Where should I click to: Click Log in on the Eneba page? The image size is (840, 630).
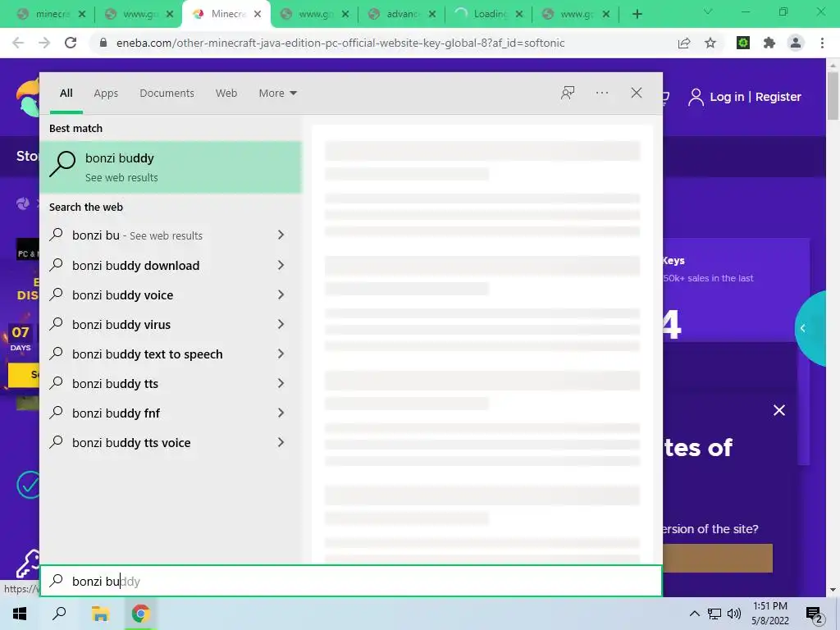point(727,97)
